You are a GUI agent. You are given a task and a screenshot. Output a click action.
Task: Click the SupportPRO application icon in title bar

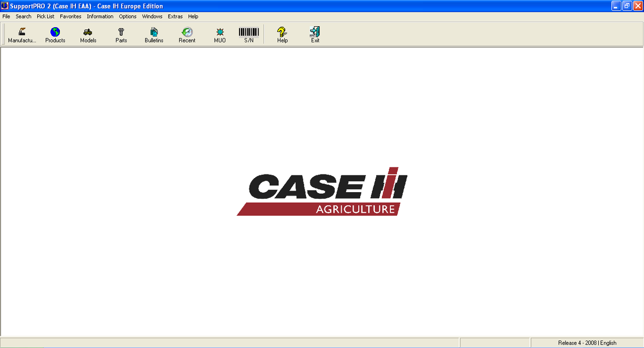(x=5, y=6)
